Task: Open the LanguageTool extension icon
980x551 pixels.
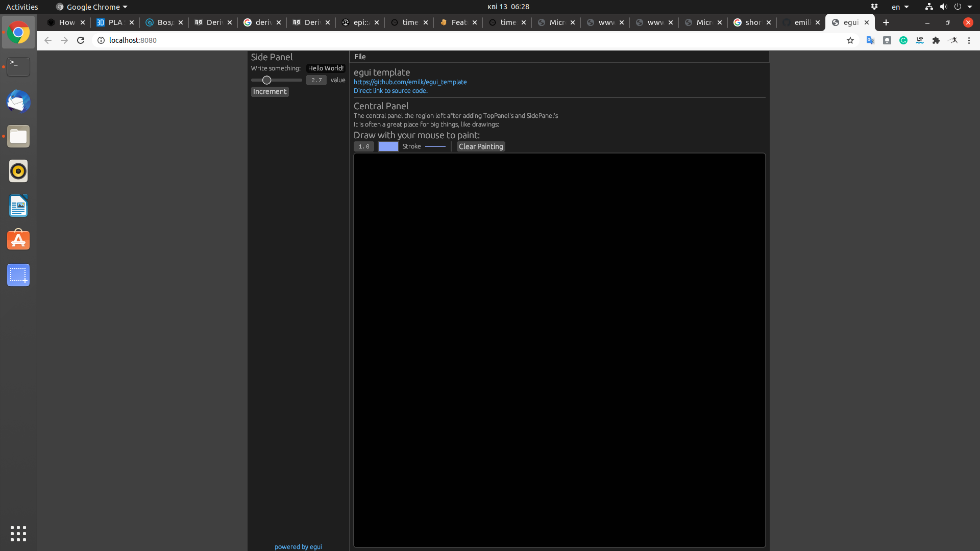Action: (x=920, y=40)
